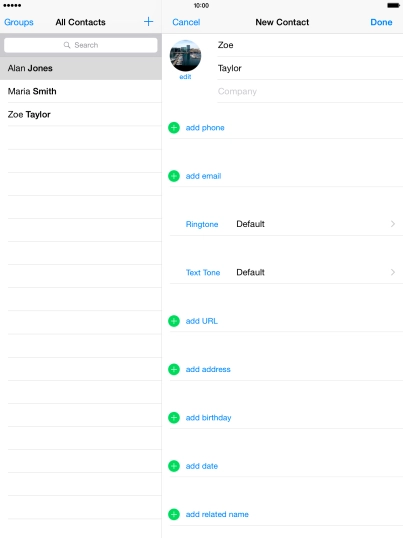
Task: Click green plus beside add phone
Action: pyautogui.click(x=174, y=128)
